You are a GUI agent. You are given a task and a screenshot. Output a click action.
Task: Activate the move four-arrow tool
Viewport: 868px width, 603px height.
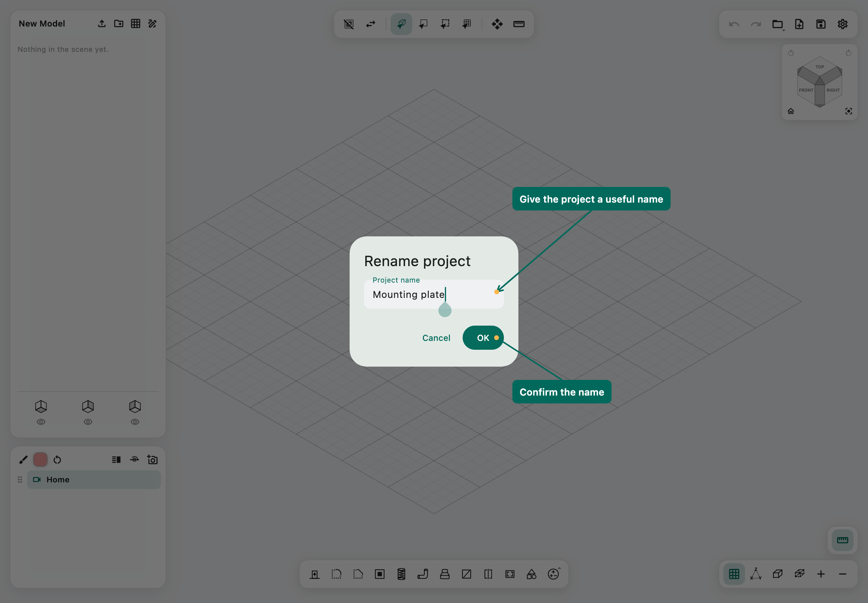click(x=497, y=24)
